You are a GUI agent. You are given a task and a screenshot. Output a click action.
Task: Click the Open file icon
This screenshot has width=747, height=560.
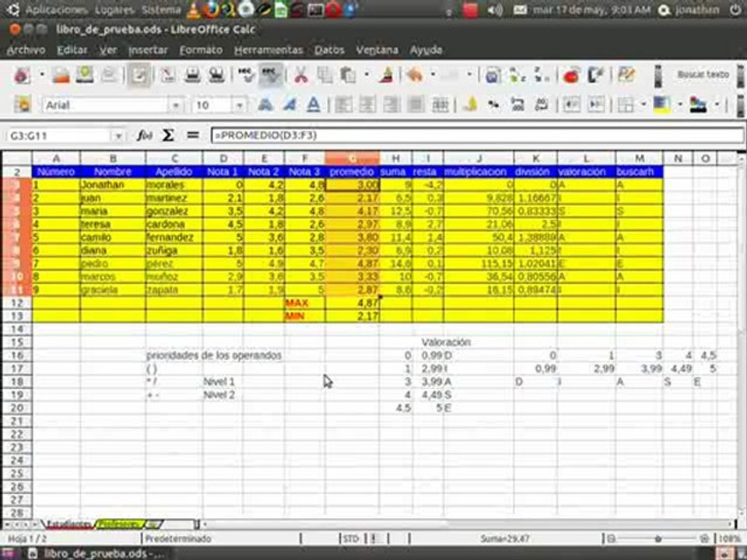61,75
